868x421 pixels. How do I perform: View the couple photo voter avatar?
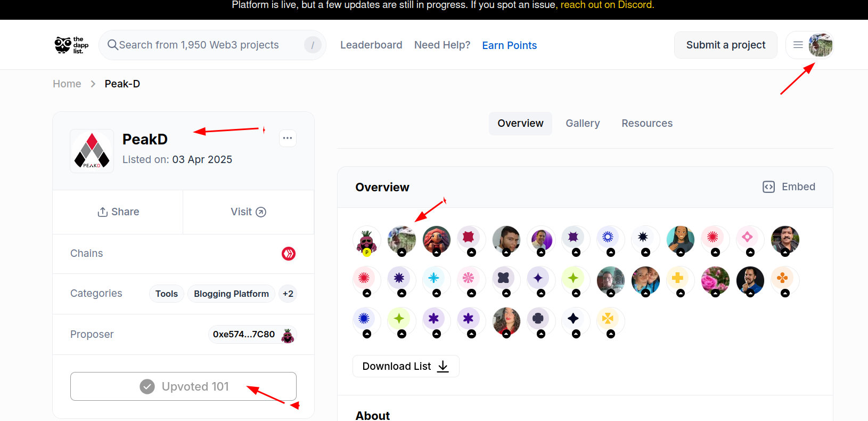(645, 281)
